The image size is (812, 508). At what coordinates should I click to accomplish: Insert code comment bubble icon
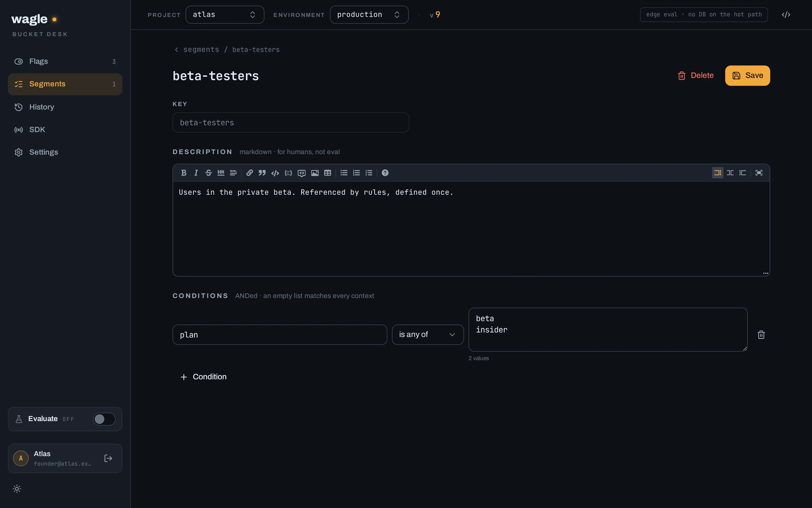click(x=301, y=173)
